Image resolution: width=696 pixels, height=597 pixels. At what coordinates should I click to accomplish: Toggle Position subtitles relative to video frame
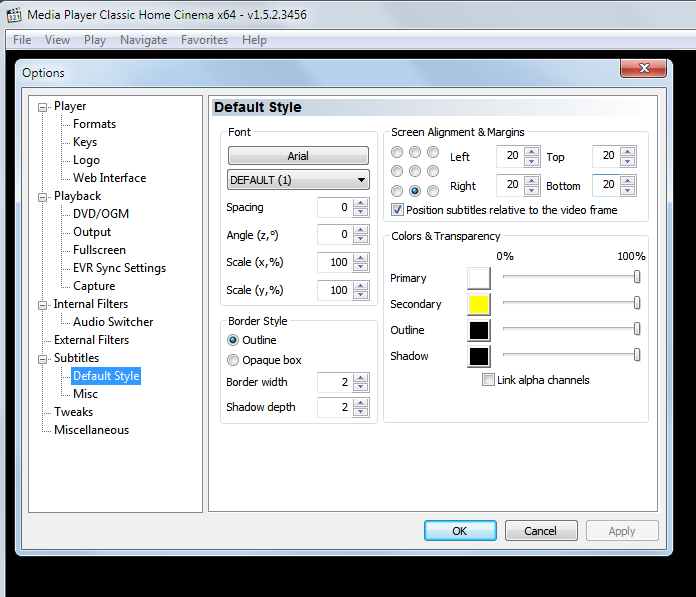coord(398,210)
